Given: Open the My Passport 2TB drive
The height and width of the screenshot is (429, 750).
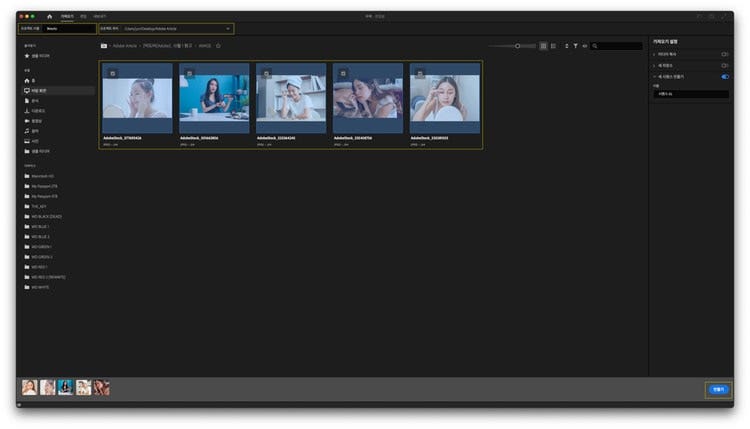Looking at the screenshot, I should (x=41, y=186).
